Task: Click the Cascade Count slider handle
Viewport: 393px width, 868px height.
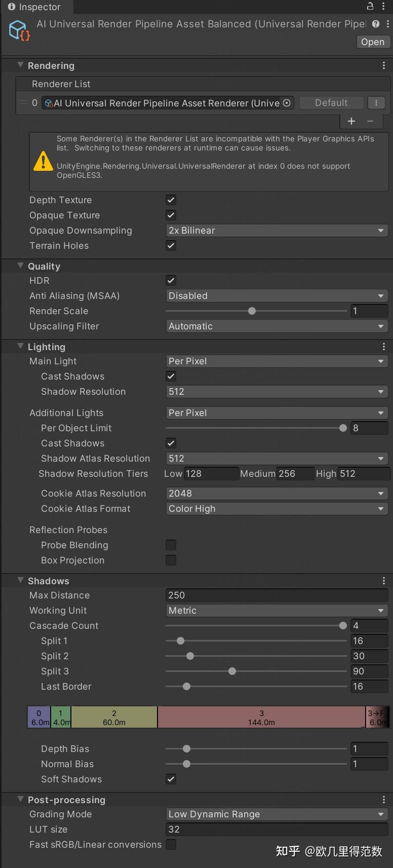Action: pyautogui.click(x=343, y=626)
